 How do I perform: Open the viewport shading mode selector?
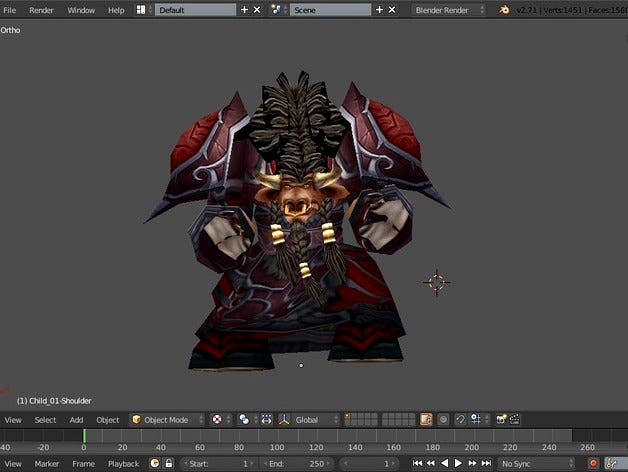pos(217,420)
